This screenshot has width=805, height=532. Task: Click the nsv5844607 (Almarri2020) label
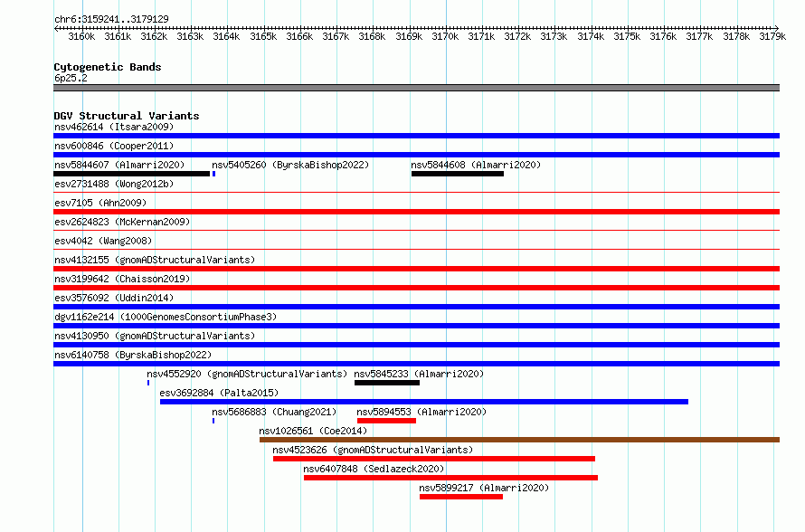click(x=119, y=165)
